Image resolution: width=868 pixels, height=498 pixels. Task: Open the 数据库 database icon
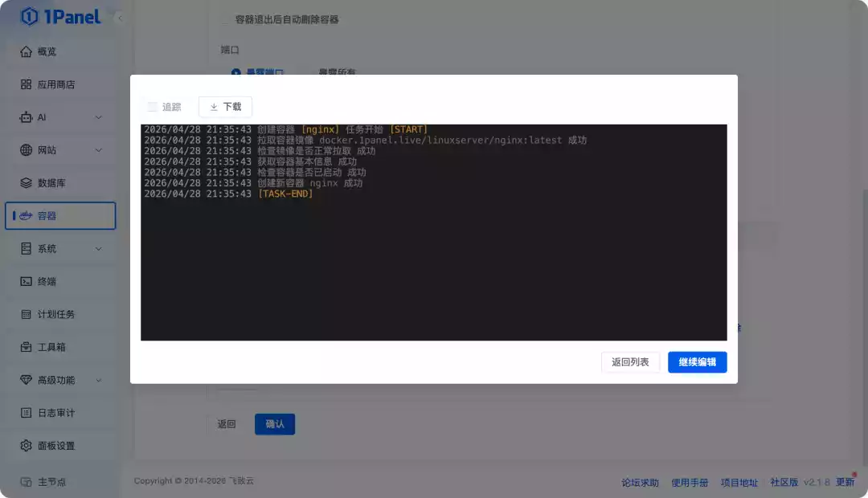point(24,182)
